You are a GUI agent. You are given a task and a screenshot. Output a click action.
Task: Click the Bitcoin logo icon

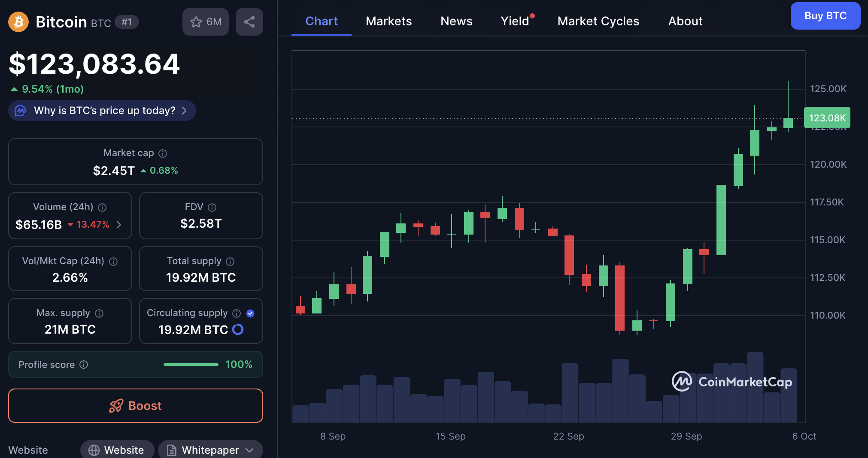[x=18, y=22]
